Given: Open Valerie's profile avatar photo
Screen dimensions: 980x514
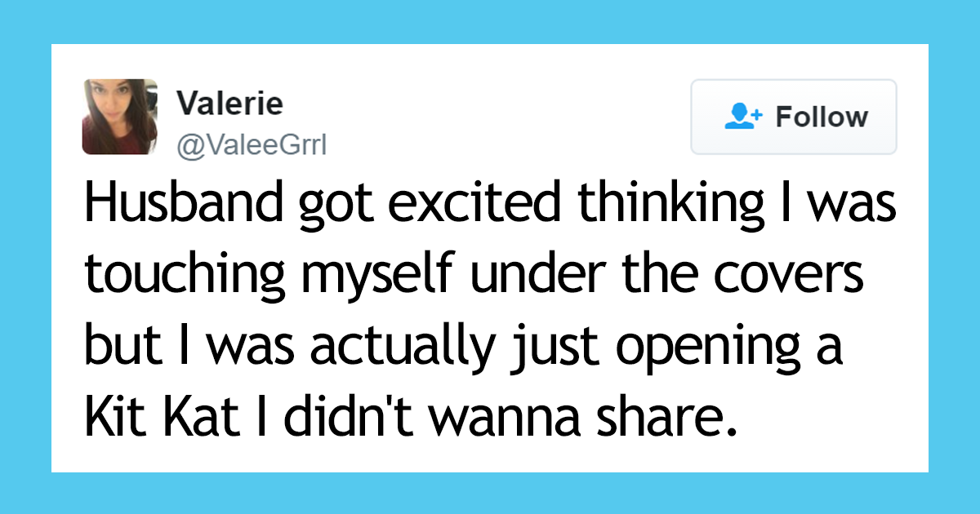Looking at the screenshot, I should click(119, 117).
